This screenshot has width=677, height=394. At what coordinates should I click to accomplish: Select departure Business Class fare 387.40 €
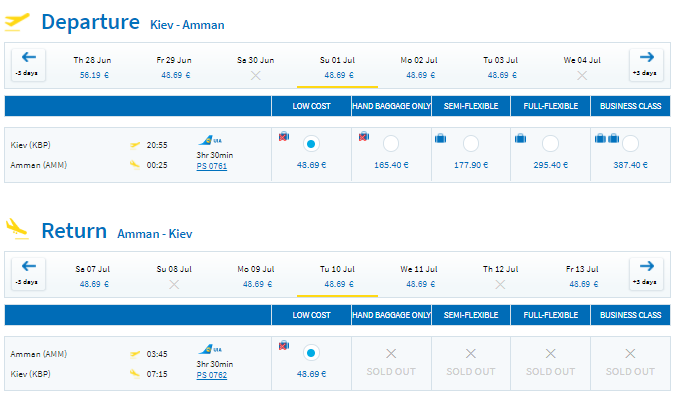pos(630,144)
